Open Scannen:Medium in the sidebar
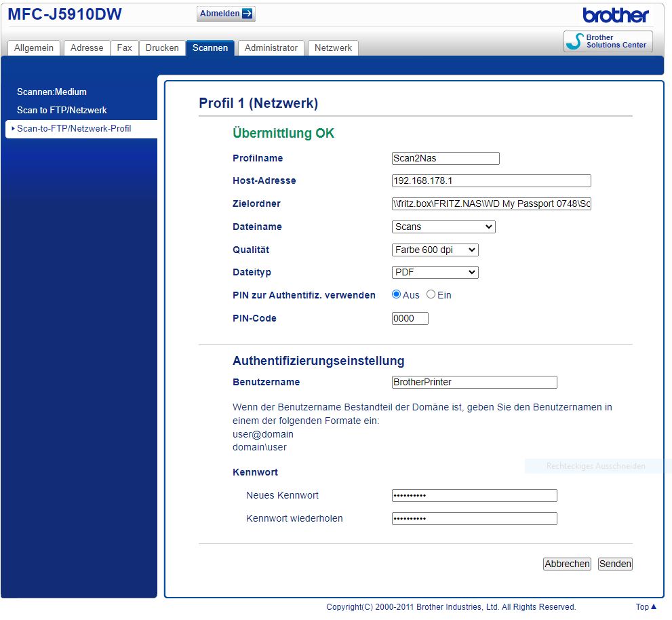 point(52,92)
